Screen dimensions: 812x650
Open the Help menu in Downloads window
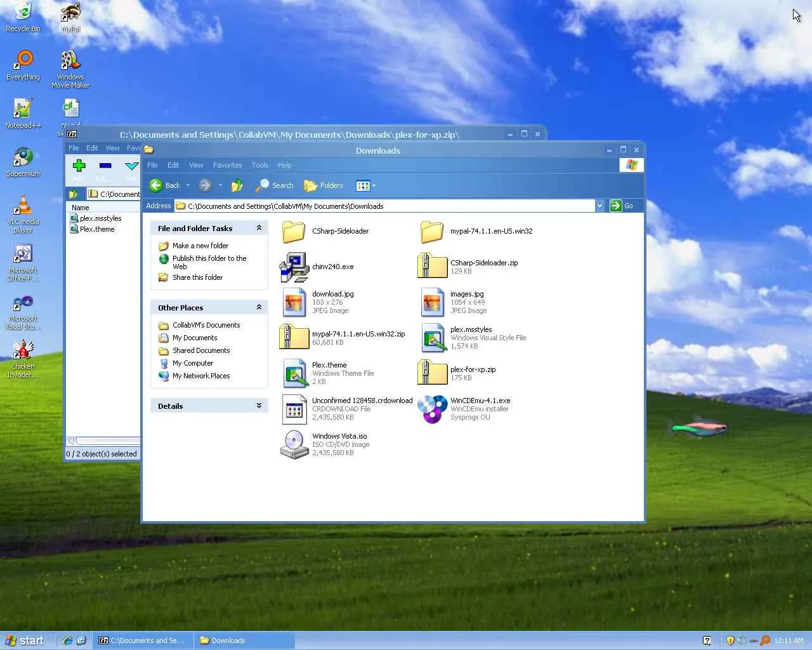point(284,165)
